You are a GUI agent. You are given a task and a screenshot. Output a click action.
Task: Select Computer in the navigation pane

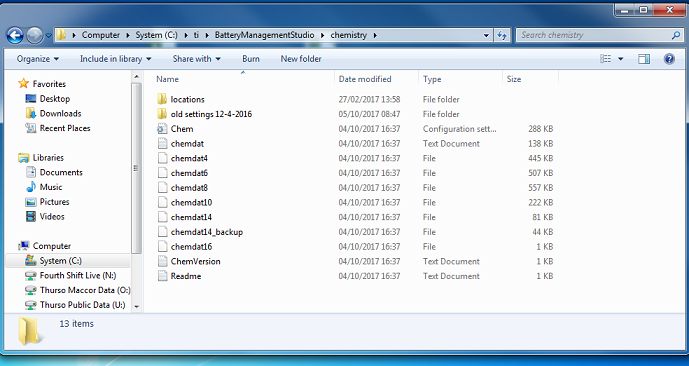point(51,246)
